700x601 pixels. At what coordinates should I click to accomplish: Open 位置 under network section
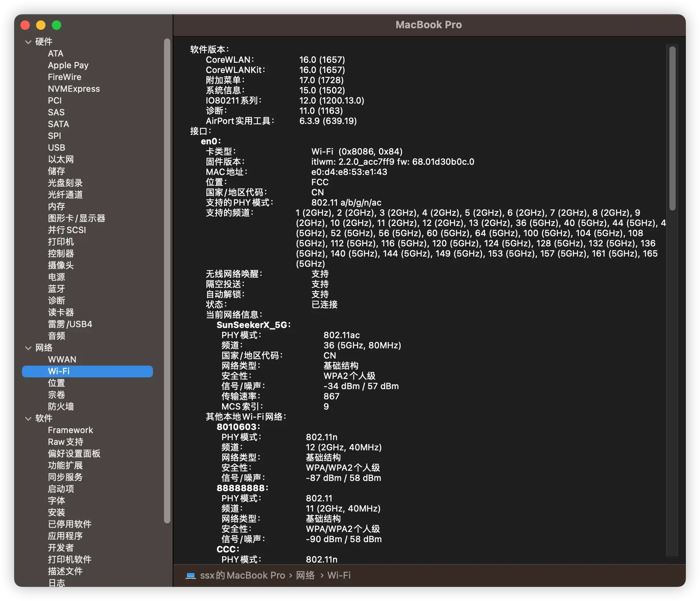pyautogui.click(x=57, y=383)
